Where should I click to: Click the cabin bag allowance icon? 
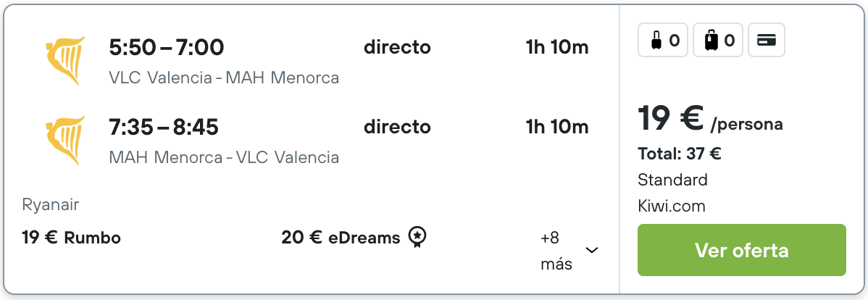(663, 40)
